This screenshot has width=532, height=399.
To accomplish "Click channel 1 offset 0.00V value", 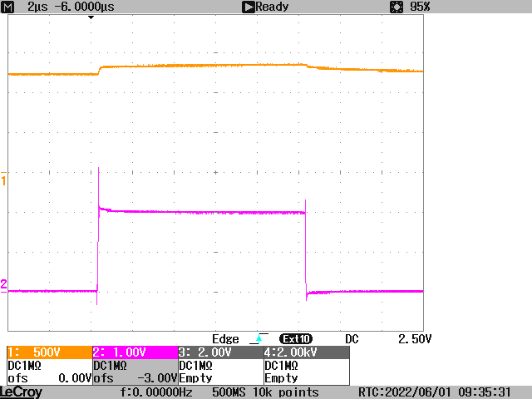I will point(75,378).
